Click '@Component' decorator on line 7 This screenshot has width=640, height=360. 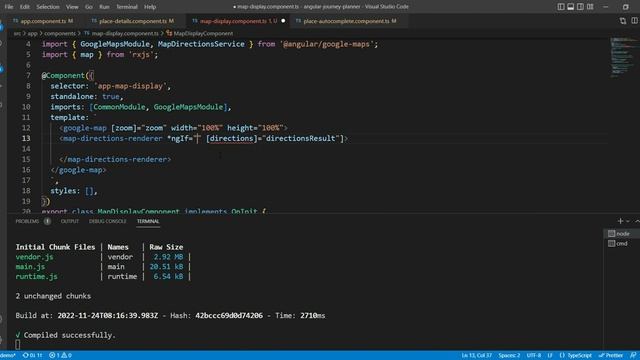tap(63, 76)
